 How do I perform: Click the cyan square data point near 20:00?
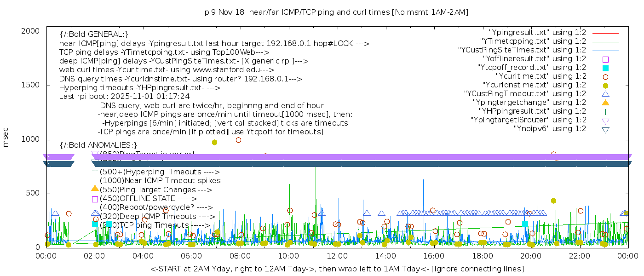[x=525, y=224]
